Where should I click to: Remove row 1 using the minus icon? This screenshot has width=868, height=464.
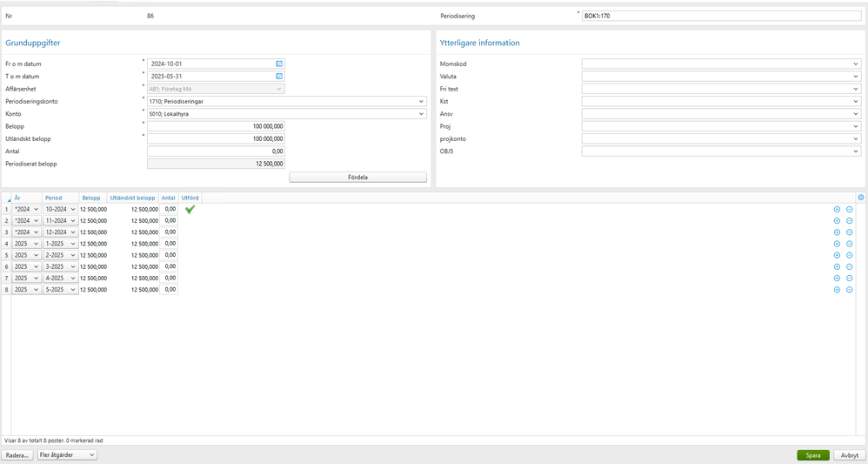click(x=849, y=210)
